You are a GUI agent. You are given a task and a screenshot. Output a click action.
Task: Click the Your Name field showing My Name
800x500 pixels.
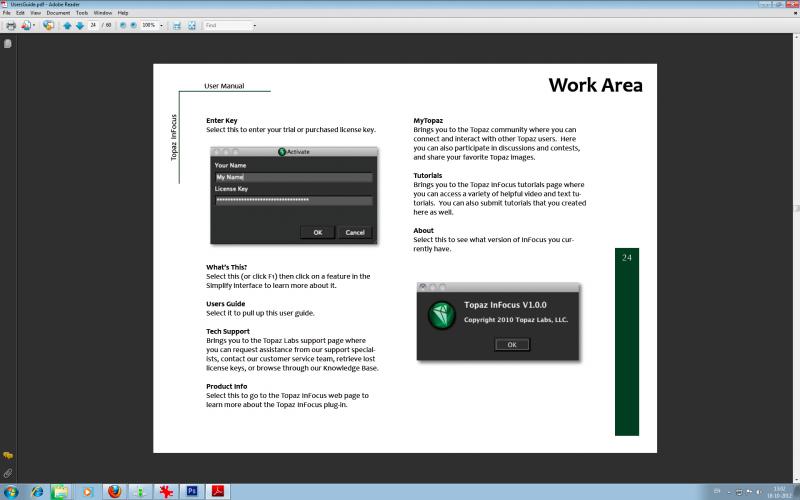tap(294, 177)
